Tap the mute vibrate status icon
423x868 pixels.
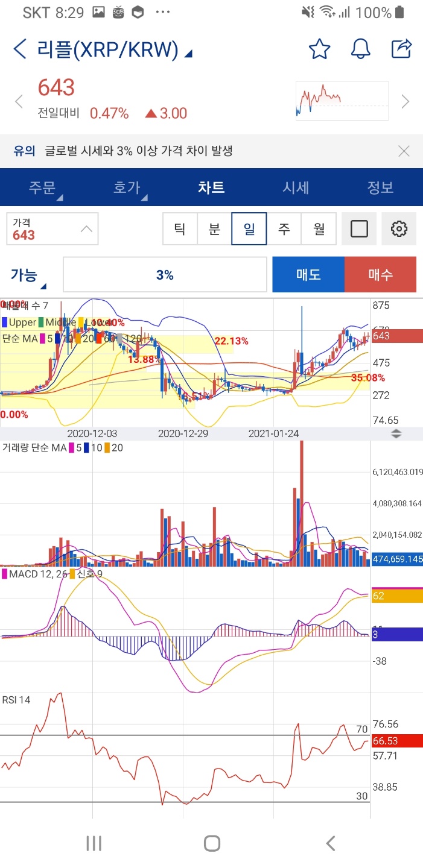point(308,12)
